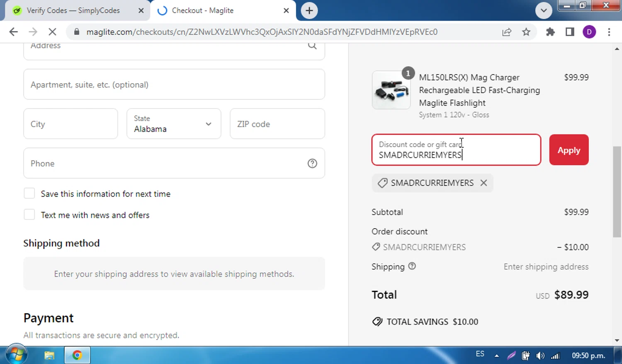Check Save this information for next time
The height and width of the screenshot is (364, 622).
[x=29, y=193]
